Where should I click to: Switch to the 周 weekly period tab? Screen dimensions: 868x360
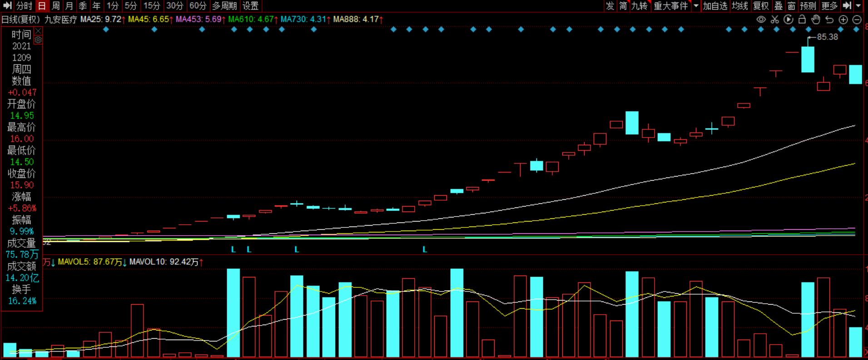click(x=55, y=6)
